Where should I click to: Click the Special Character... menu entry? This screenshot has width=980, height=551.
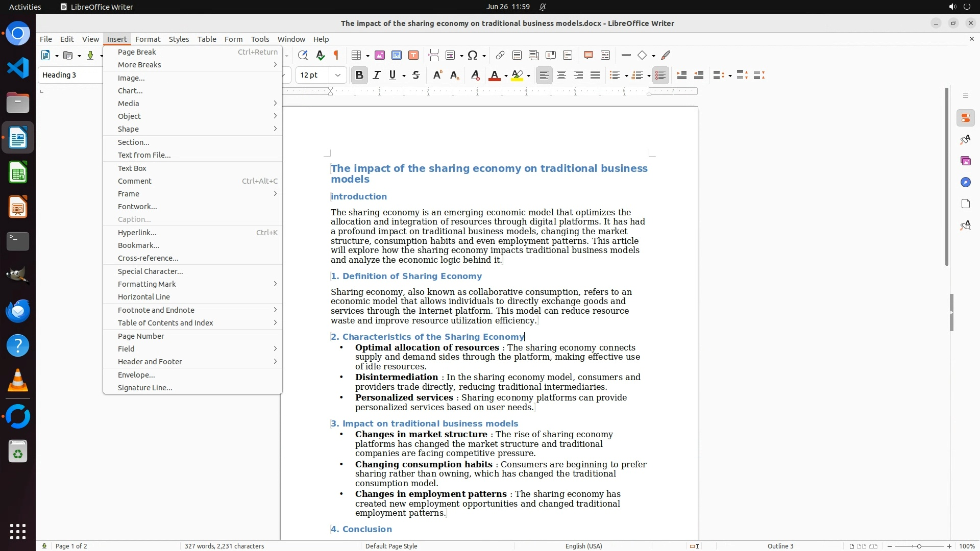click(x=150, y=271)
